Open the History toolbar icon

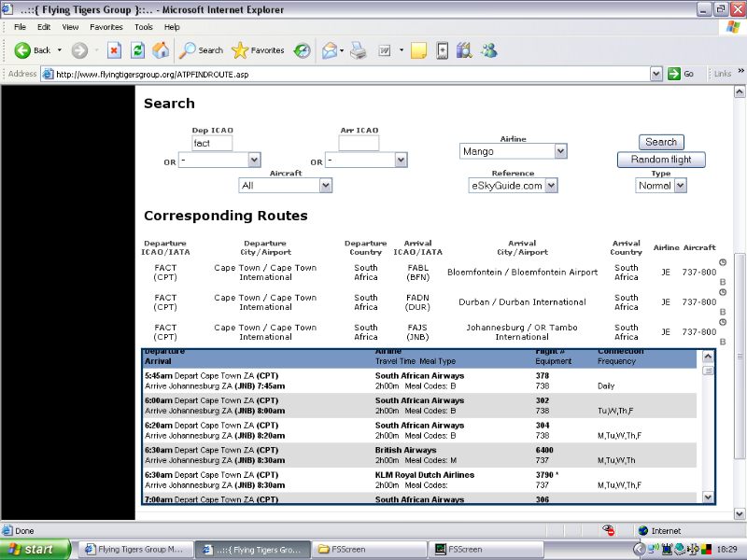302,50
